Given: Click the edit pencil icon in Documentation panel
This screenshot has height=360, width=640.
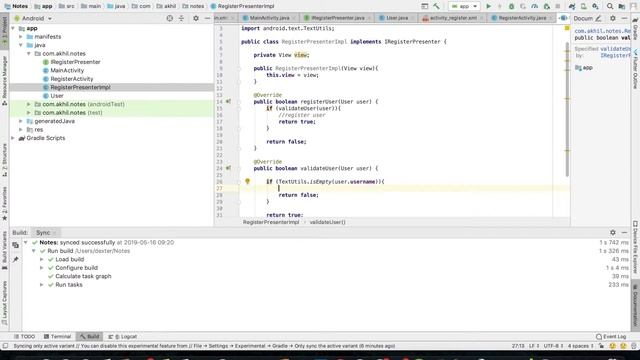Looking at the screenshot, I should (598, 18).
